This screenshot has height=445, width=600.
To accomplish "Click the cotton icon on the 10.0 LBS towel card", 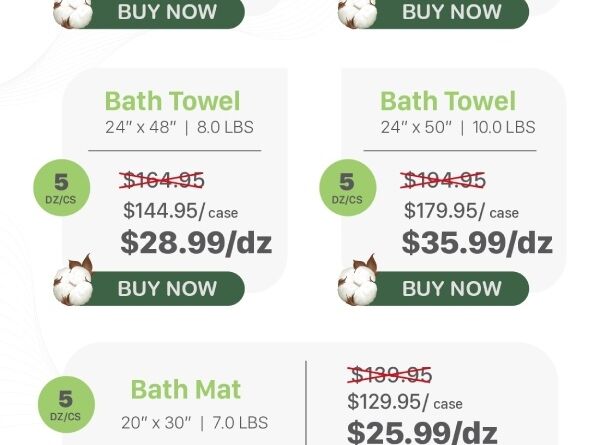I will (358, 281).
